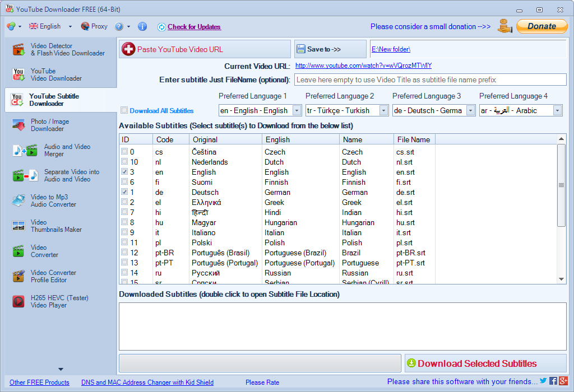Click the Audio and Video Merger icon

(x=25, y=150)
